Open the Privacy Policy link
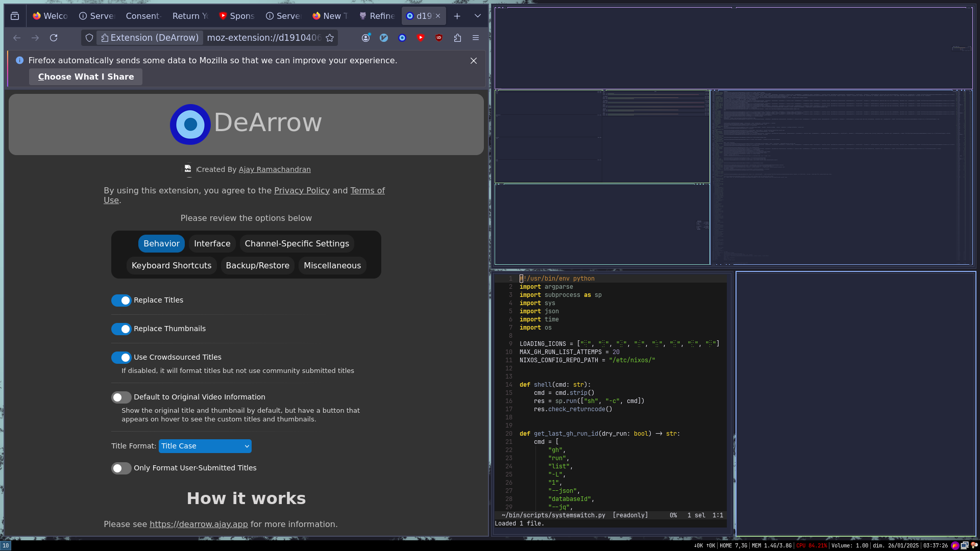The image size is (980, 551). coord(302,190)
